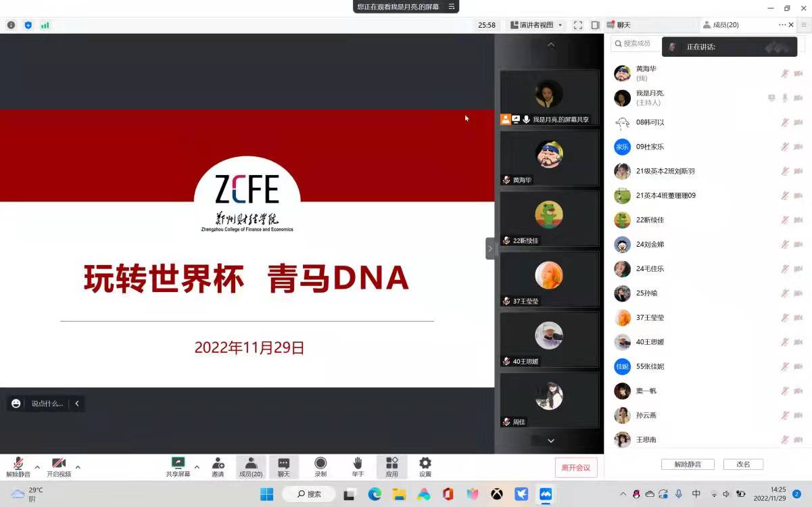Image resolution: width=812 pixels, height=507 pixels.
Task: Click the 说点什么... input box
Action: pyautogui.click(x=47, y=404)
